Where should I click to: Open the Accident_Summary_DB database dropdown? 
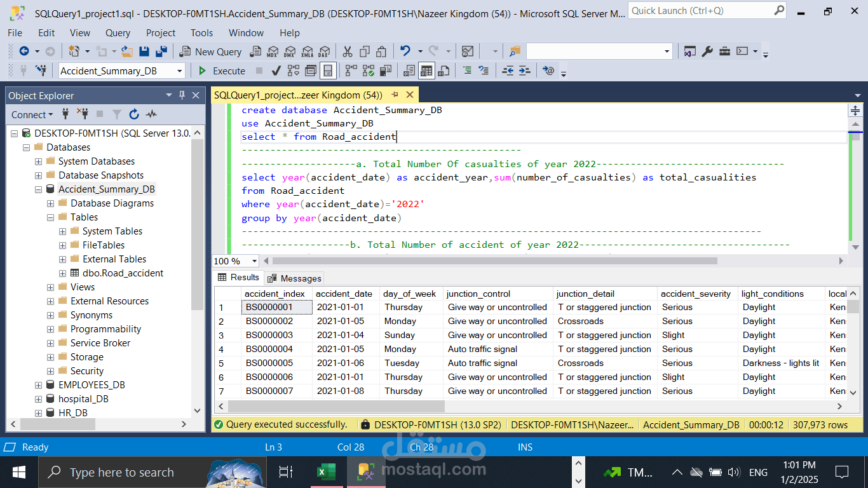tap(180, 71)
